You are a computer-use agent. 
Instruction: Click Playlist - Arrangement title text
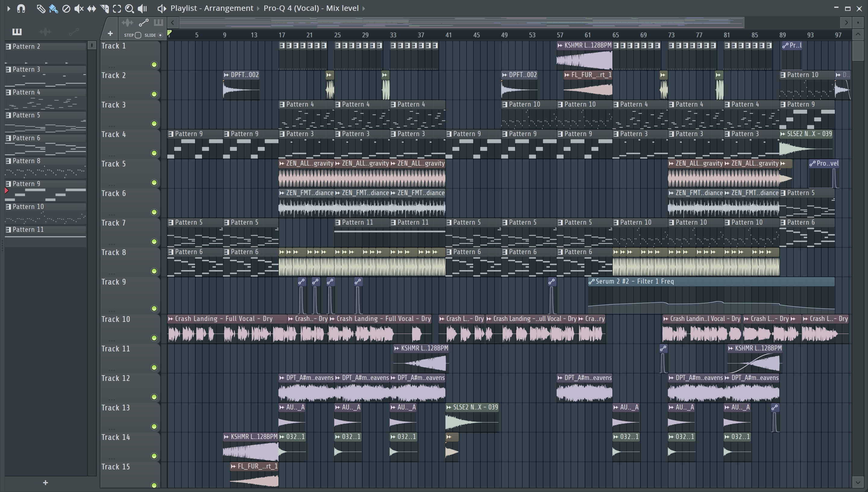coord(212,8)
